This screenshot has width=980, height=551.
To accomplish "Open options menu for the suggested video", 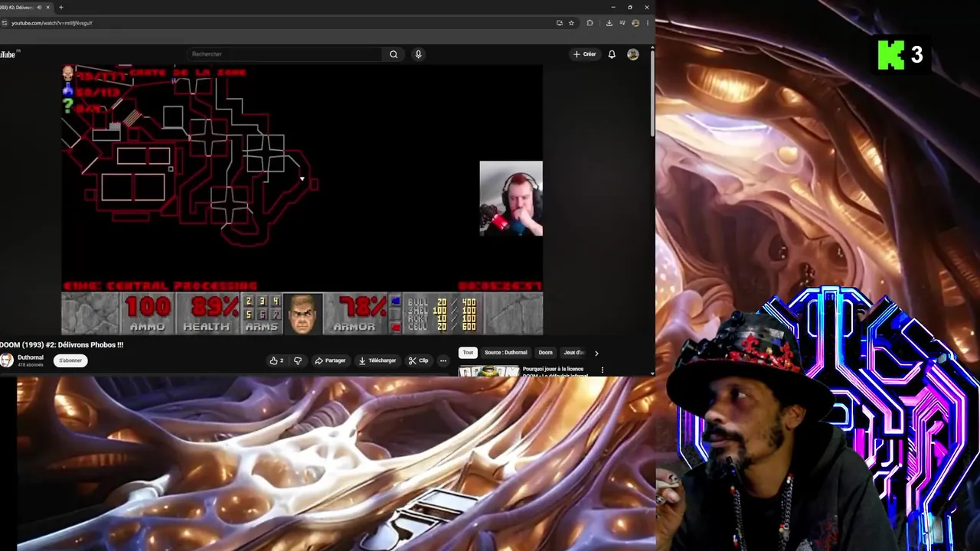I will coord(602,370).
